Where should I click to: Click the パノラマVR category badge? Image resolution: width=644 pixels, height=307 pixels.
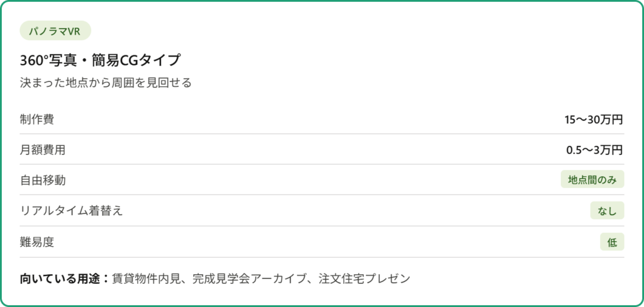click(x=55, y=31)
